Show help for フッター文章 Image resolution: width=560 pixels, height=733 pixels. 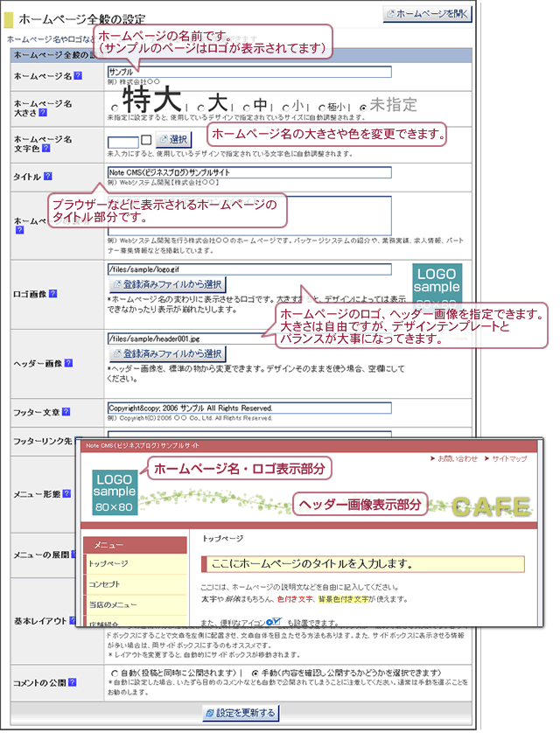(x=66, y=411)
